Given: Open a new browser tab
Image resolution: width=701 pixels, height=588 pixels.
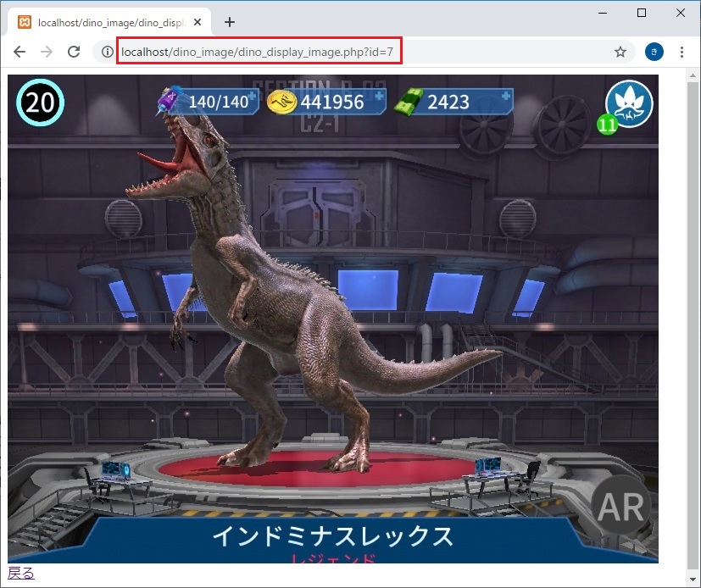Looking at the screenshot, I should [x=230, y=22].
